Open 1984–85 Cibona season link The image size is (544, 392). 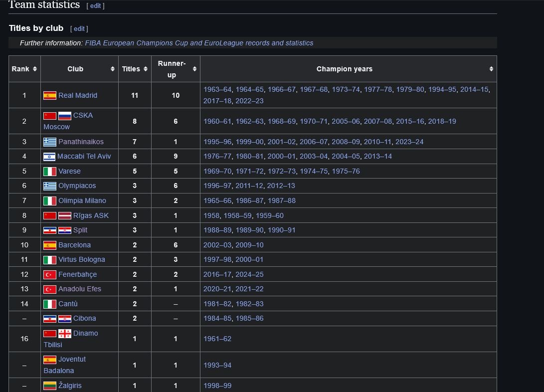click(x=217, y=319)
